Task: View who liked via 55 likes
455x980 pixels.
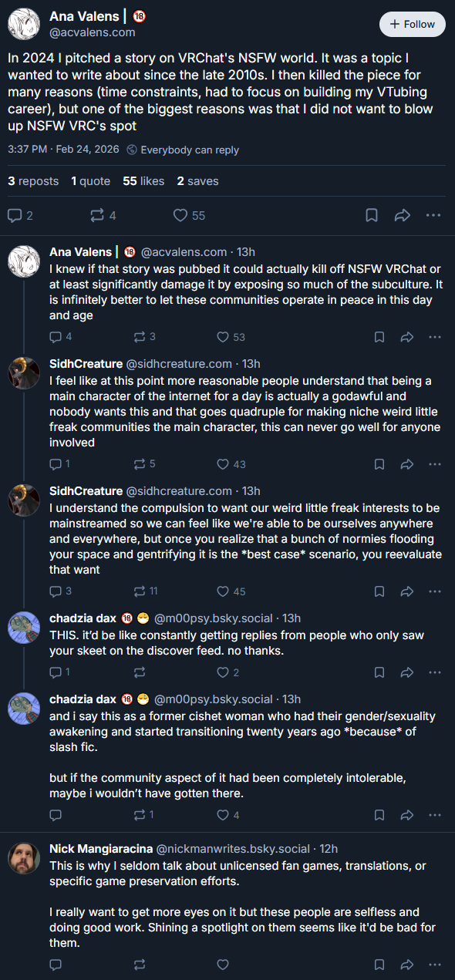Action: (x=143, y=181)
